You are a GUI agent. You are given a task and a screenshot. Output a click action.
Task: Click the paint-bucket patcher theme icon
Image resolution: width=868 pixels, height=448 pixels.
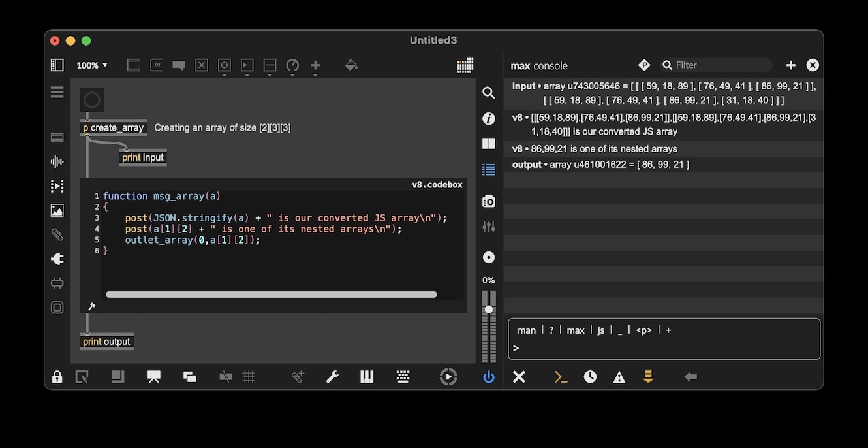click(x=351, y=65)
